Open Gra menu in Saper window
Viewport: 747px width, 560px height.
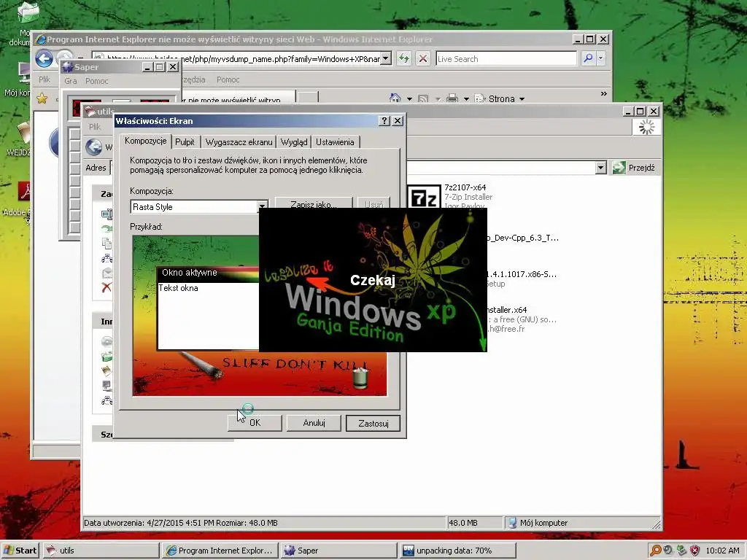[71, 81]
